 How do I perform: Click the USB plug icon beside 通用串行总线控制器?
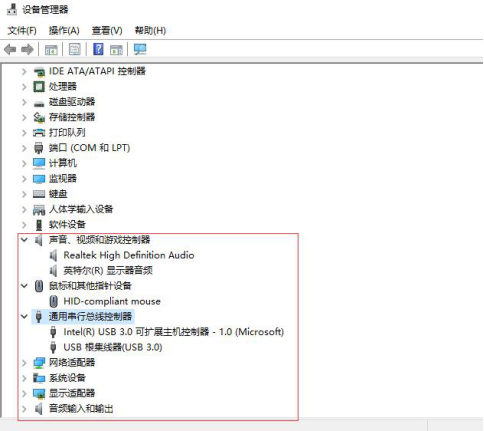39,316
